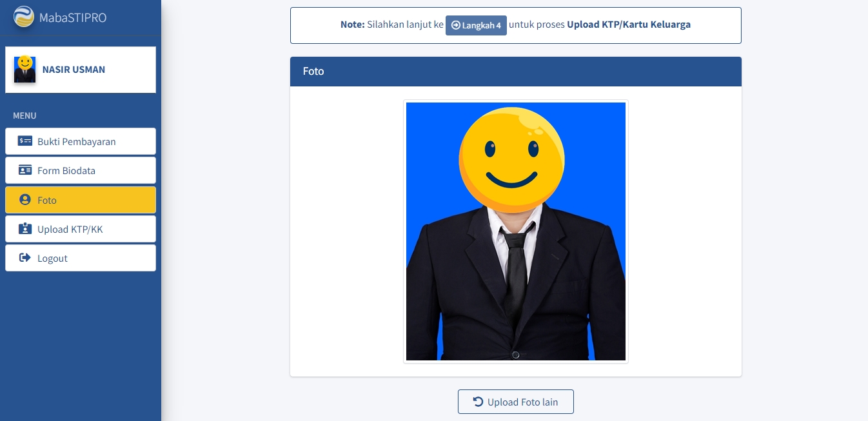Click the money bill icon beside Bukti Pembayaran
Viewport: 868px width, 421px height.
tap(25, 141)
